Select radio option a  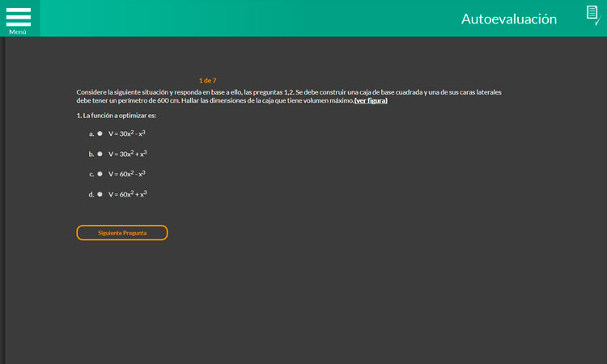(x=100, y=133)
